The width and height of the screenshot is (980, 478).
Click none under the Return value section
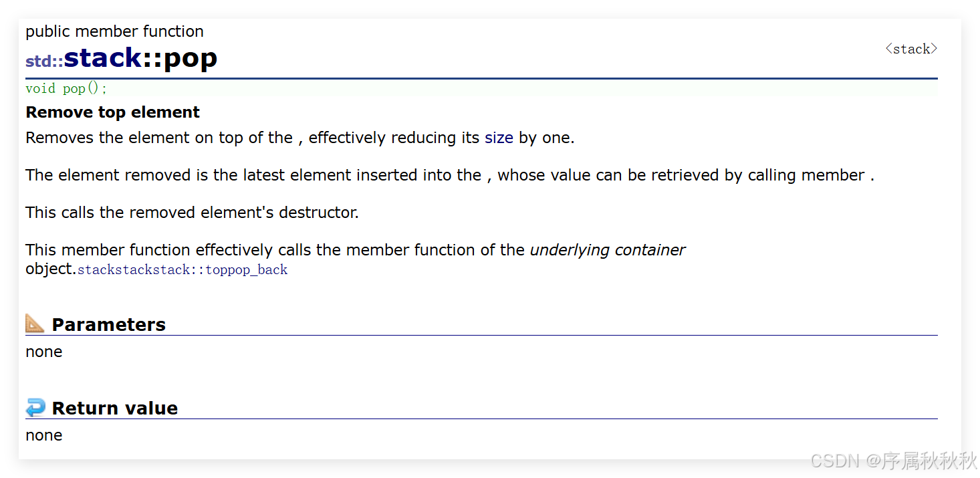point(43,435)
